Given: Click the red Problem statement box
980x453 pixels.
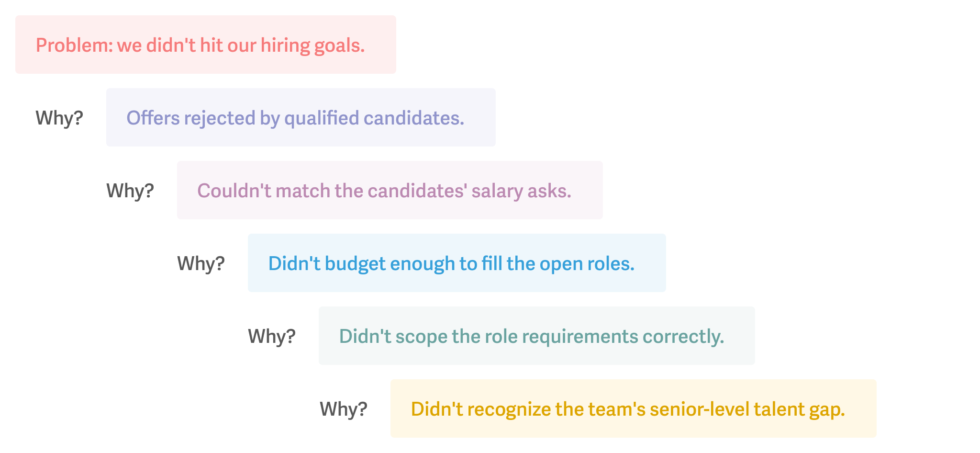Looking at the screenshot, I should tap(206, 45).
